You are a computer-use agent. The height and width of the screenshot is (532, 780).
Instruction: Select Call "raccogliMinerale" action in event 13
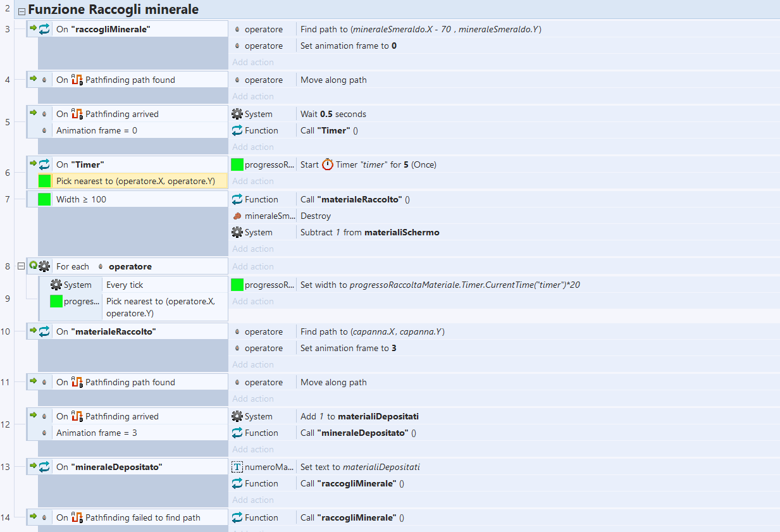(352, 483)
